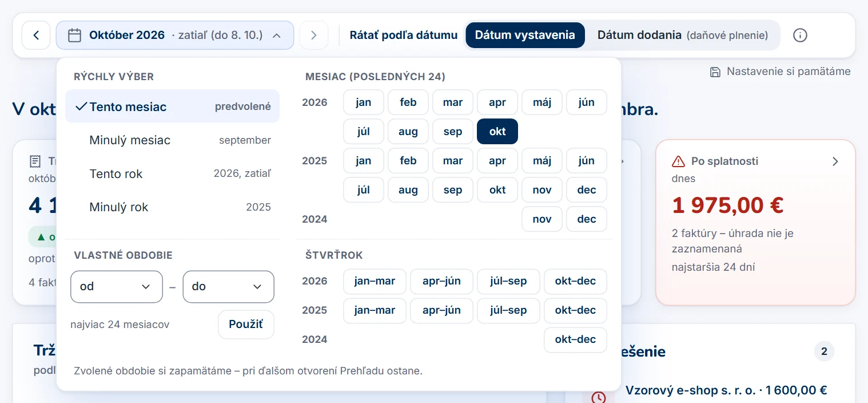The width and height of the screenshot is (868, 403).
Task: Pick sep 2025 month
Action: click(x=453, y=190)
